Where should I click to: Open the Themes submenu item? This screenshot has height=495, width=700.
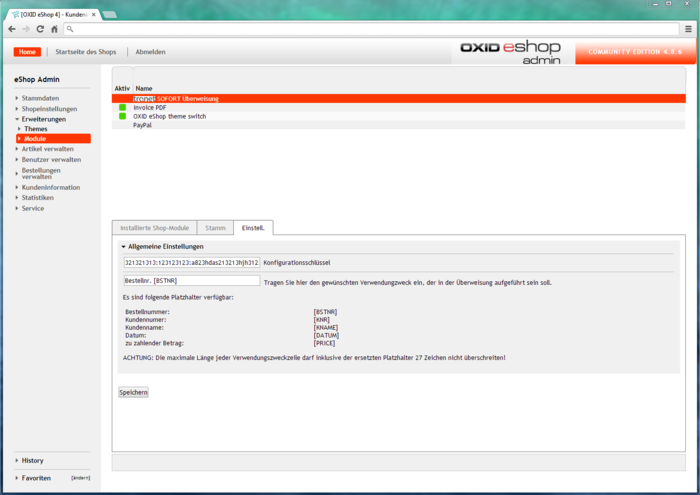pos(36,129)
